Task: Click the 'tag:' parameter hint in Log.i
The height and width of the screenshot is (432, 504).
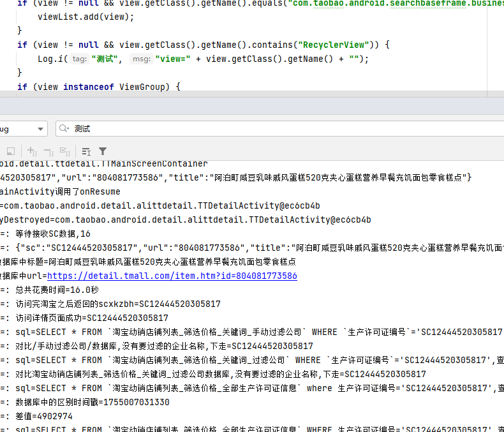Action: coord(79,59)
